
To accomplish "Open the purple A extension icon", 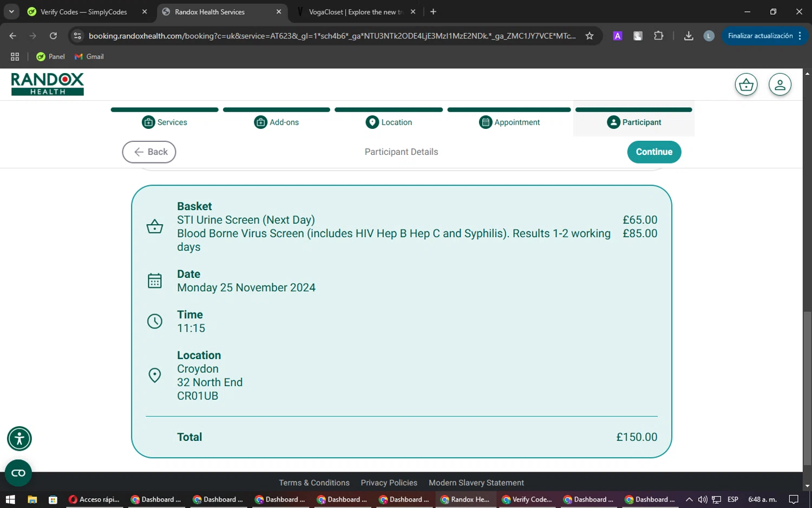I will click(617, 36).
